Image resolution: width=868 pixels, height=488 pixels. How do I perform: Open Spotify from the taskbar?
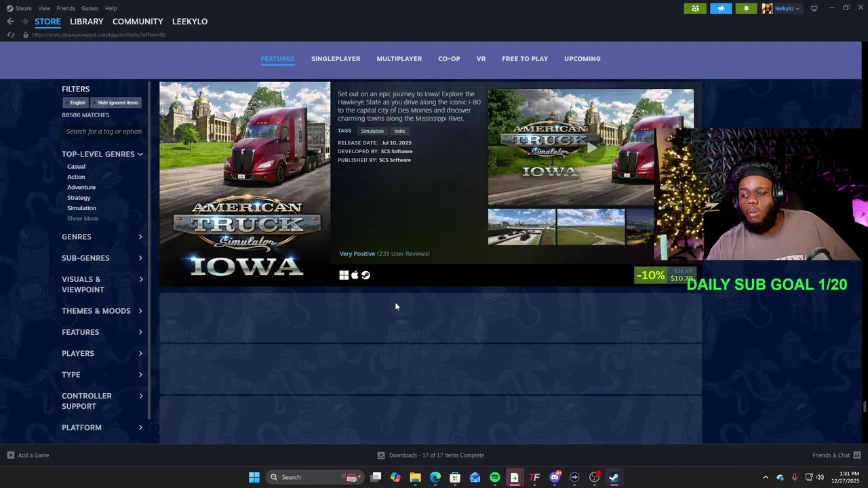(495, 477)
